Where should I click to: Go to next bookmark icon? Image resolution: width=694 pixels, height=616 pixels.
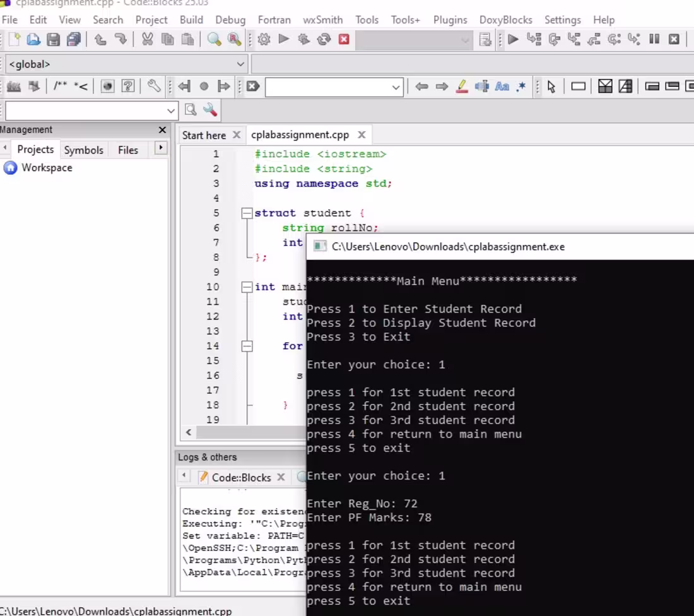pos(224,86)
